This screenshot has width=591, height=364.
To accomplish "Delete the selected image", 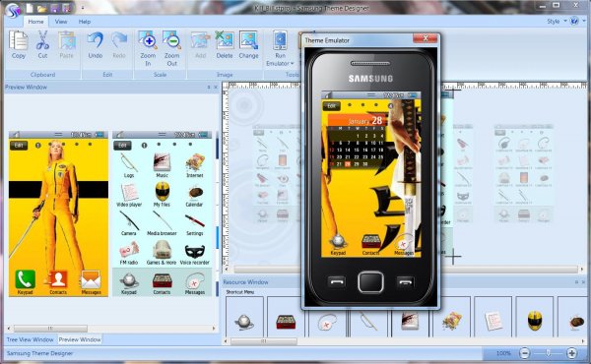I will [225, 45].
